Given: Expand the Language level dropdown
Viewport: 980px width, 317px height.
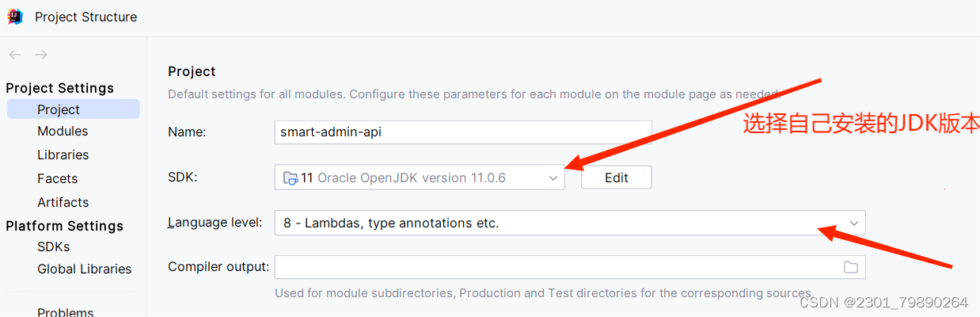Looking at the screenshot, I should click(854, 223).
